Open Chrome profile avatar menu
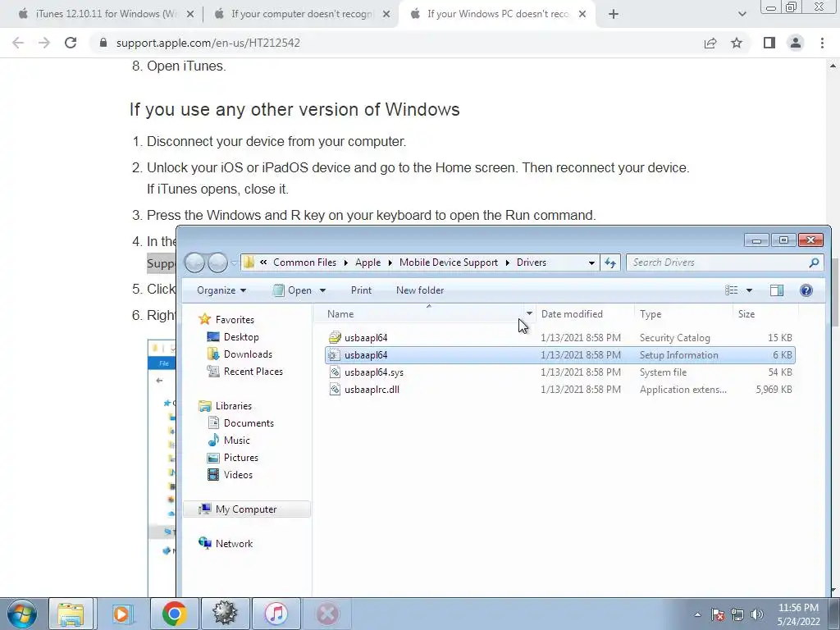840x630 pixels. [796, 43]
